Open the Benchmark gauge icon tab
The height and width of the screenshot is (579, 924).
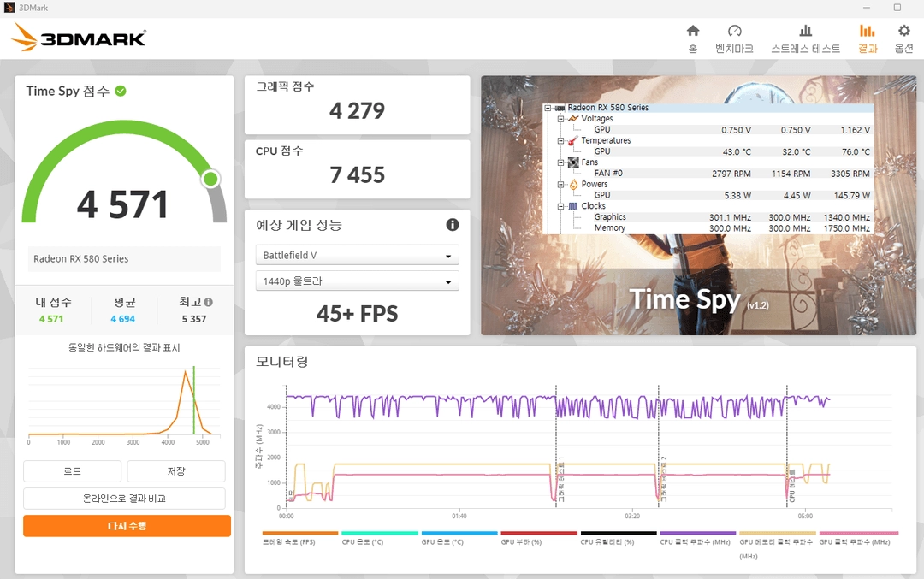tap(734, 31)
